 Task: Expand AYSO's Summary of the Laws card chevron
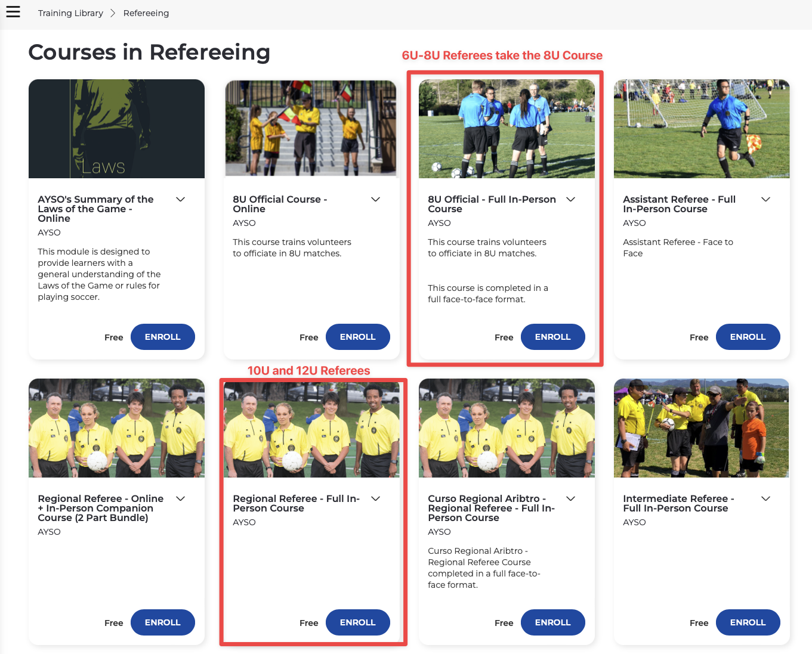180,199
